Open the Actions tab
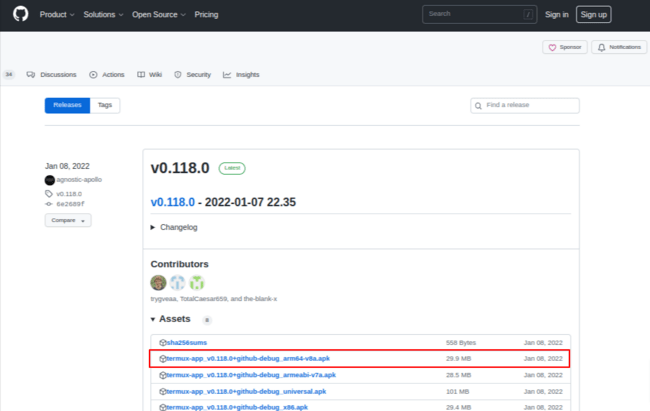The image size is (650, 411). 107,75
